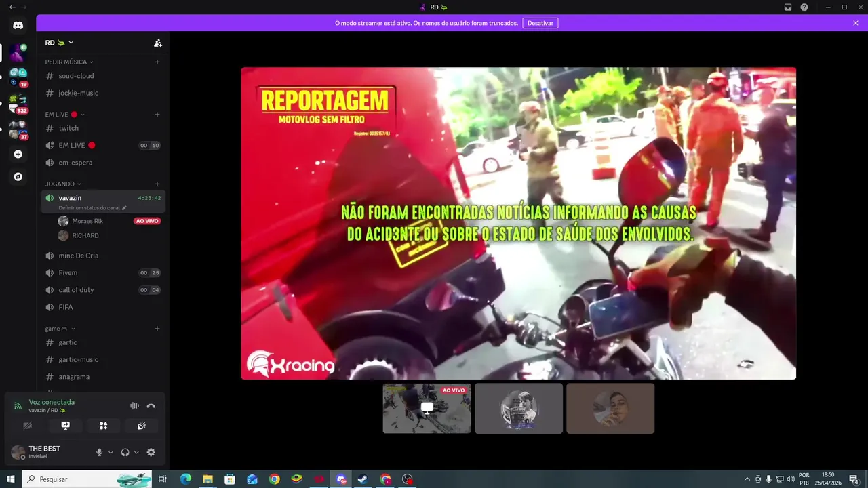This screenshot has width=868, height=488.
Task: Open Discord help question mark icon
Action: tap(804, 7)
